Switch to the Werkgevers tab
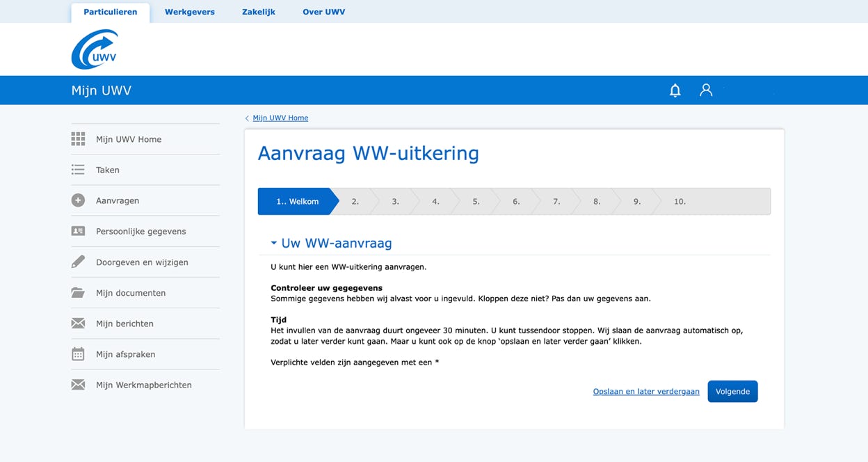Viewport: 868px width, 462px height. pyautogui.click(x=189, y=12)
